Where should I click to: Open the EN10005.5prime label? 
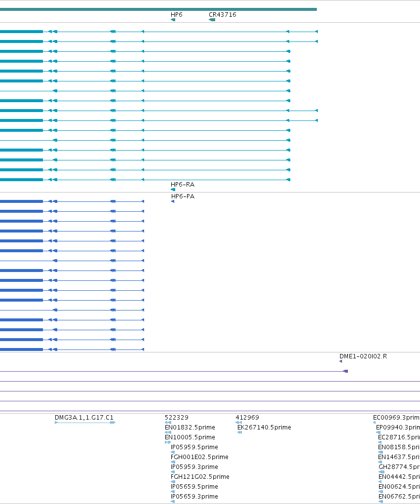click(190, 437)
